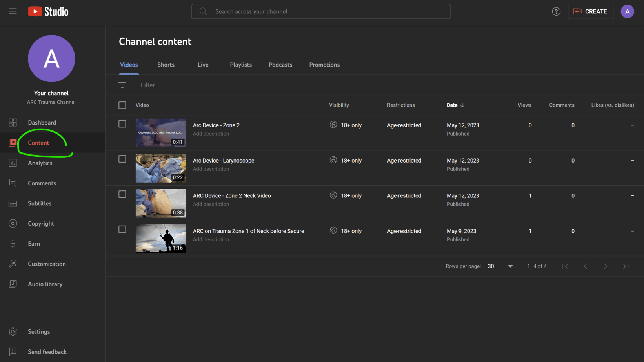Viewport: 644px width, 362px height.
Task: Open the hamburger navigation menu
Action: 13,11
